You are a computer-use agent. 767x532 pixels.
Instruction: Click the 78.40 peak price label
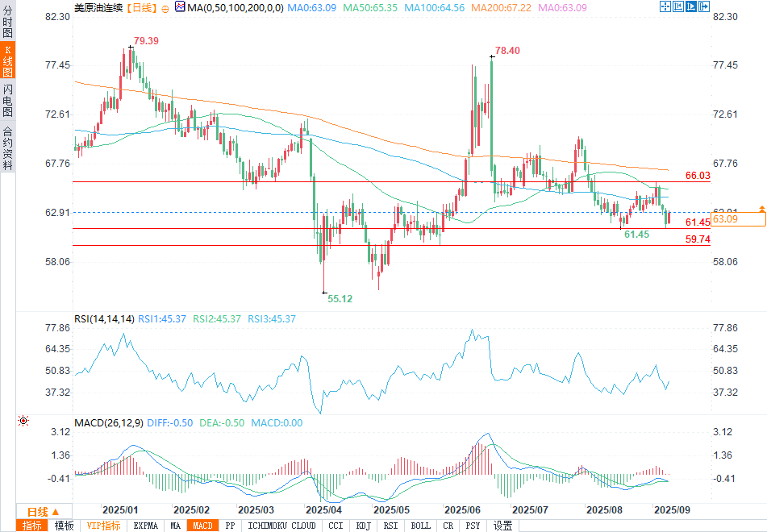[507, 50]
